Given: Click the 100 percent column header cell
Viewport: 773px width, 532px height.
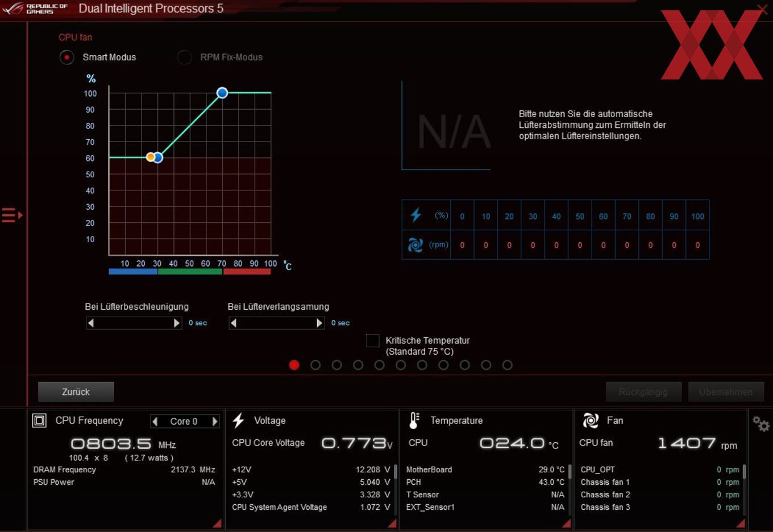Looking at the screenshot, I should (697, 216).
